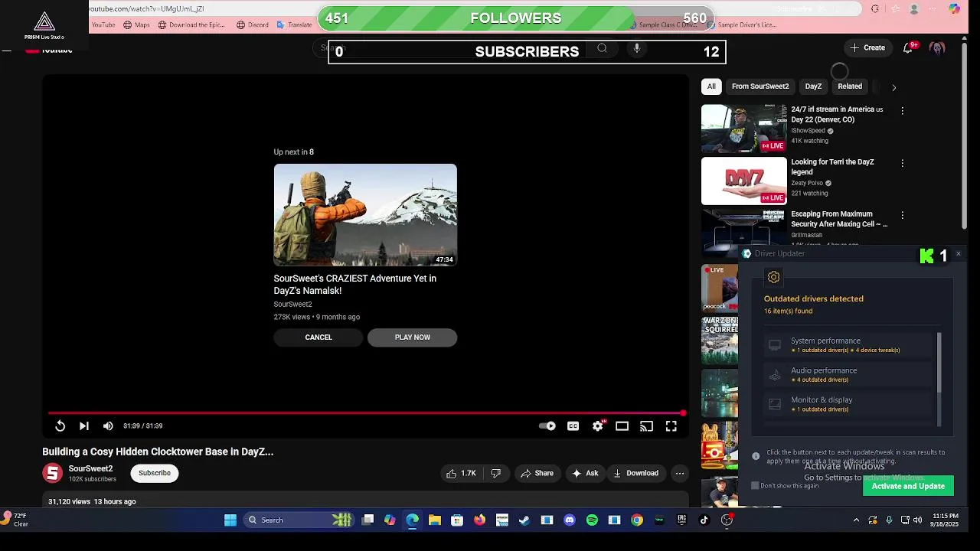Image resolution: width=980 pixels, height=551 pixels.
Task: Check the Don't show this again box
Action: point(755,485)
